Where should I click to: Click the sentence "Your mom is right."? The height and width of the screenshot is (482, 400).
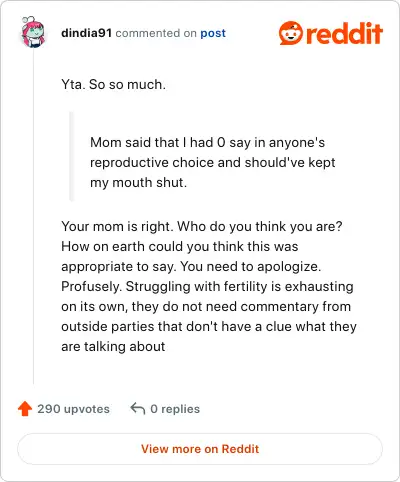click(x=117, y=227)
